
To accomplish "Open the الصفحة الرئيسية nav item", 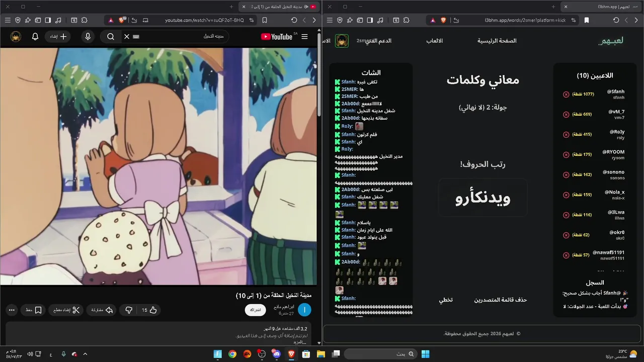I will (497, 41).
